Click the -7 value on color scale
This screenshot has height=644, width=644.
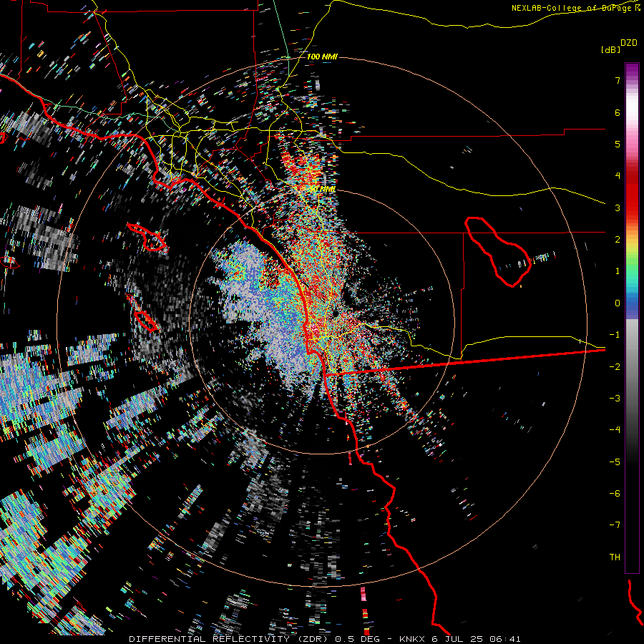tap(615, 525)
